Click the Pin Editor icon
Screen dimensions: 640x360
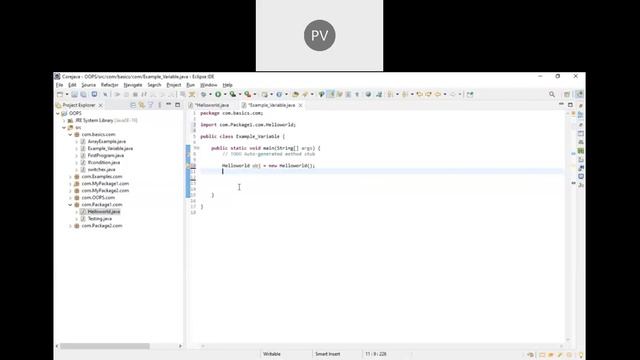coord(470,94)
